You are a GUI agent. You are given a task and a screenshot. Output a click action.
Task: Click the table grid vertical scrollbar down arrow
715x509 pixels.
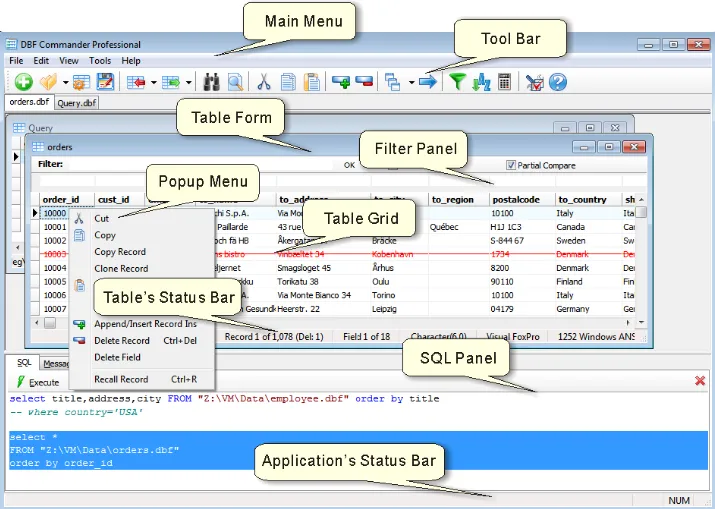(641, 322)
